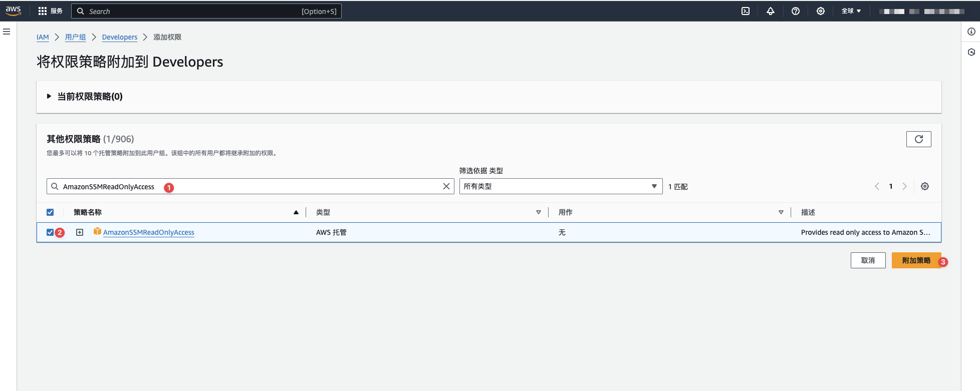The image size is (980, 391).
Task: Open the info panel icon on right edge
Action: pyautogui.click(x=971, y=32)
